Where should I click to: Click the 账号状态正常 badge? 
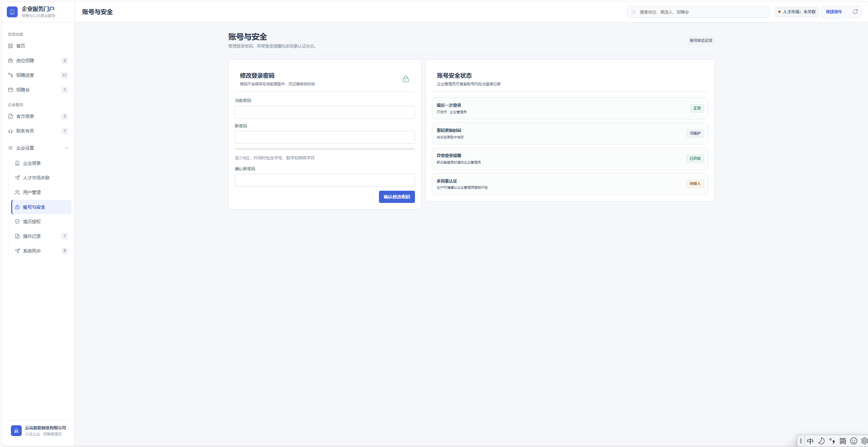[x=701, y=40]
